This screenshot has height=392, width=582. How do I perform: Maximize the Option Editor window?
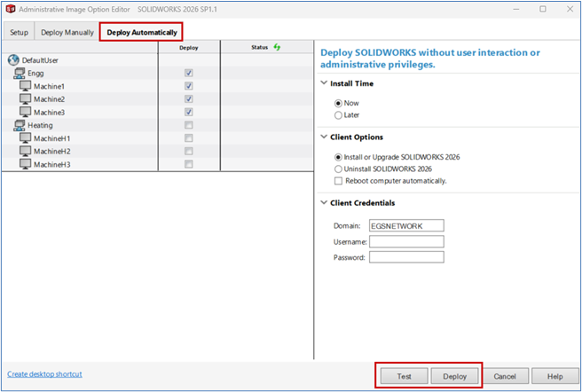click(x=543, y=9)
